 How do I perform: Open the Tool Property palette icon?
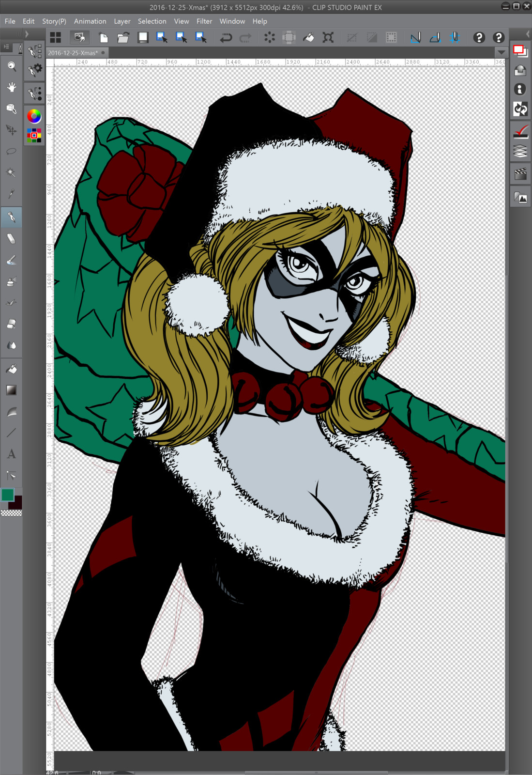tap(34, 71)
